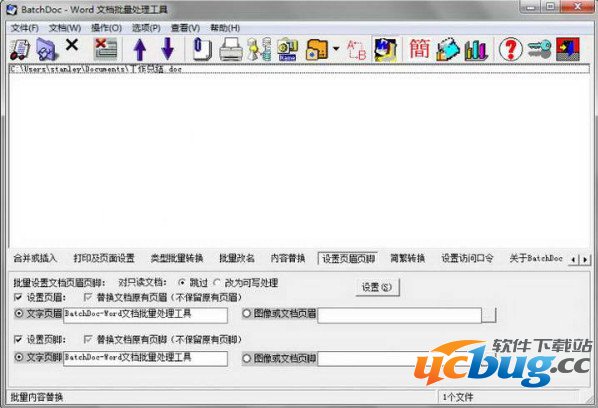Viewport: 598px width, 408px height.
Task: Click the add documents toolbar icon
Action: [20, 49]
